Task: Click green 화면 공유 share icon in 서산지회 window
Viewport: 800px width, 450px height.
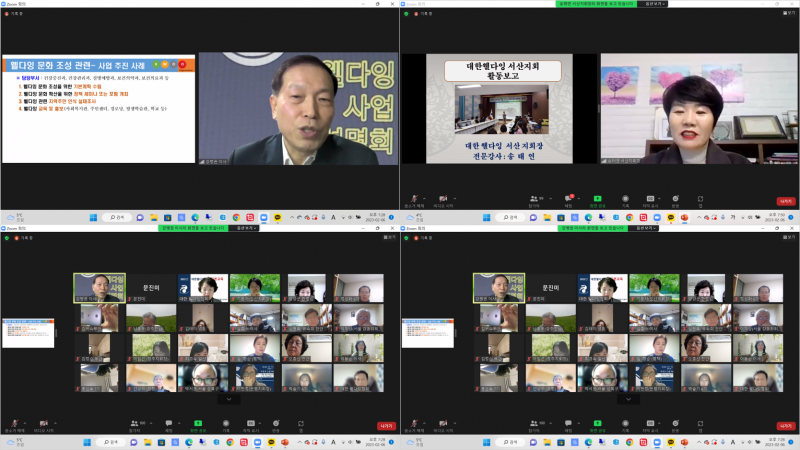Action: click(597, 199)
